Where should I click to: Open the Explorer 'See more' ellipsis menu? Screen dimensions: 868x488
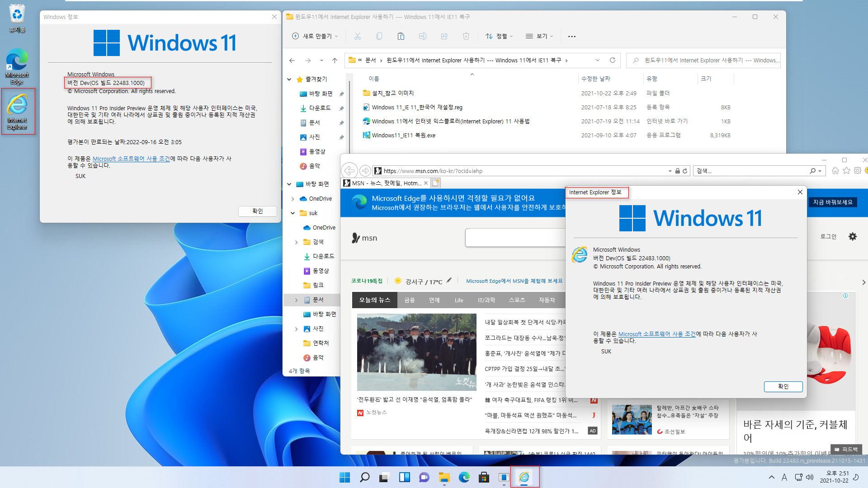click(x=572, y=36)
